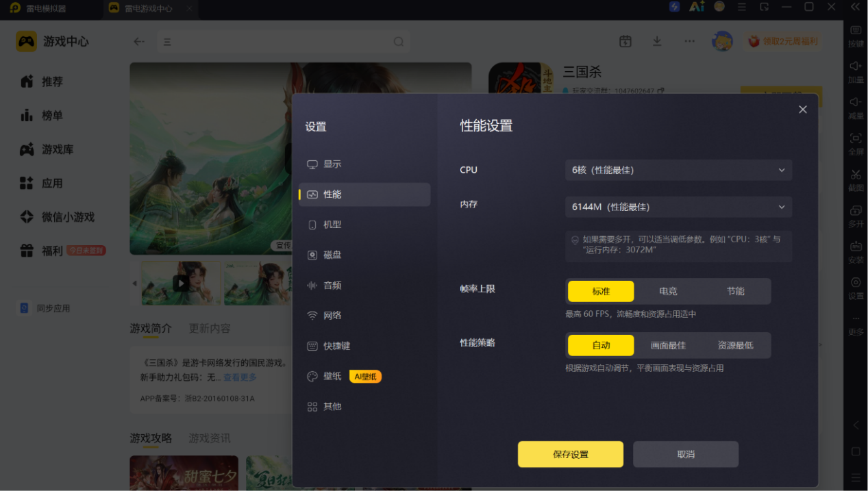Select 自动 performance strategy
Screen dimensions: 868x491
[x=601, y=345]
